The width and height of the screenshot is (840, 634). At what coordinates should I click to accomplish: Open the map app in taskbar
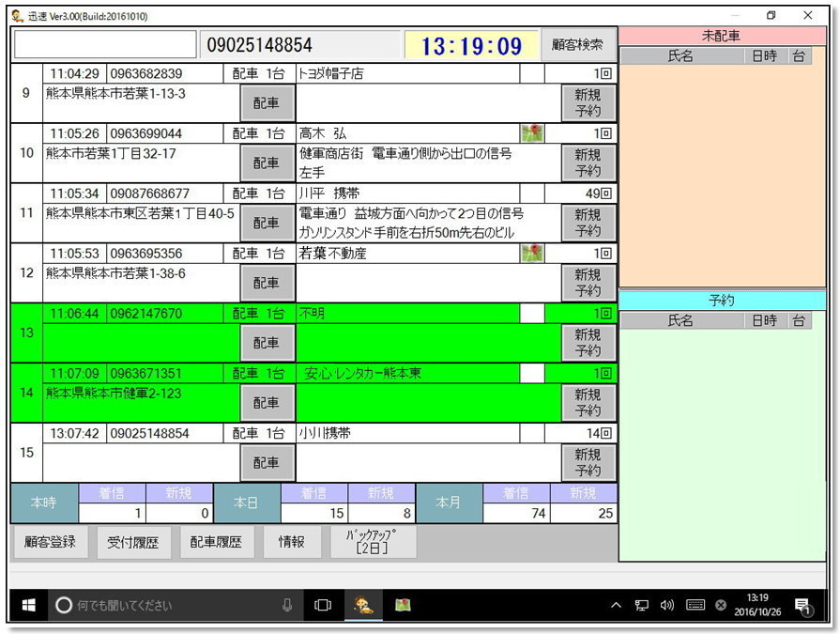pyautogui.click(x=403, y=606)
